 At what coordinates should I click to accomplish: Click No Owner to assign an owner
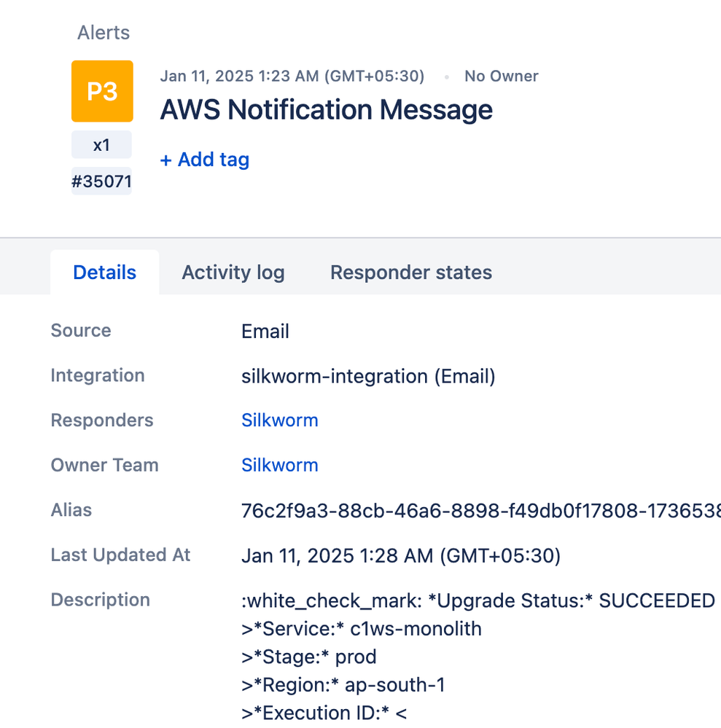point(501,76)
